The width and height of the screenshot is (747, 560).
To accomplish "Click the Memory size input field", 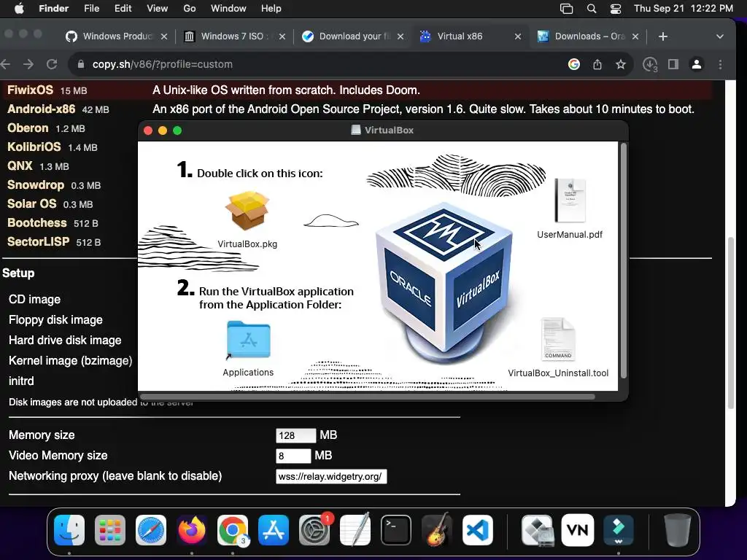I will click(295, 435).
